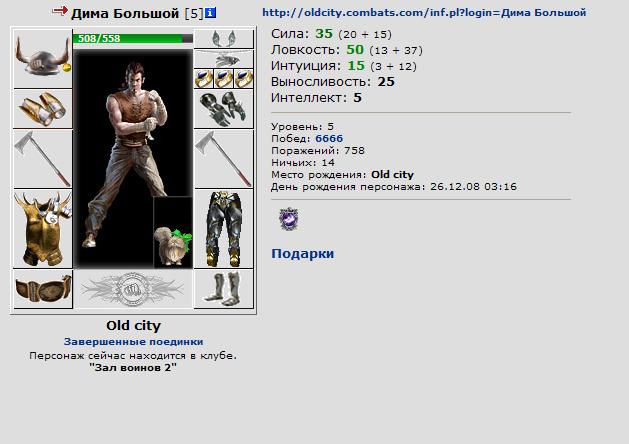Click the left-hand axe weapon slot
Image resolution: width=629 pixels, height=444 pixels.
43,159
